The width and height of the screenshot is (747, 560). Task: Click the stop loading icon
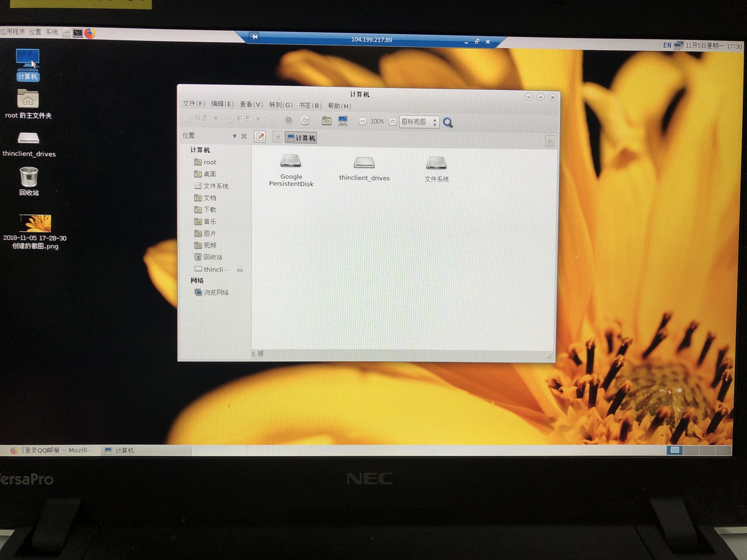point(288,120)
